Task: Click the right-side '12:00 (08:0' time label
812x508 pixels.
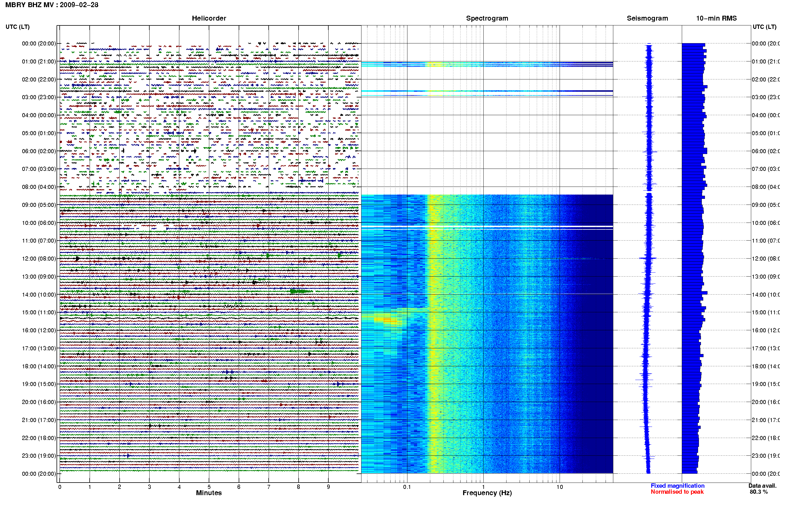Action: point(765,258)
